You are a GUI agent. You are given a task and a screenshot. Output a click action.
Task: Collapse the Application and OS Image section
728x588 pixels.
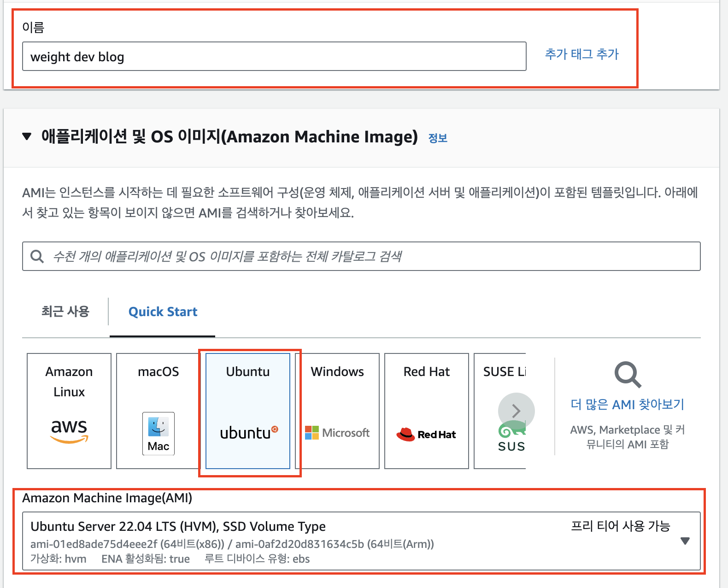click(x=27, y=136)
